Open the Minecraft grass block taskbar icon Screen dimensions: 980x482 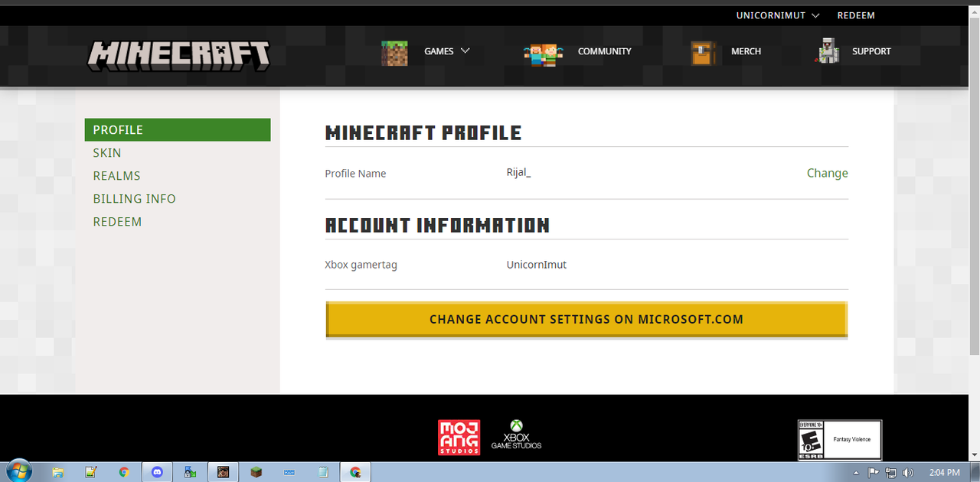pyautogui.click(x=256, y=472)
